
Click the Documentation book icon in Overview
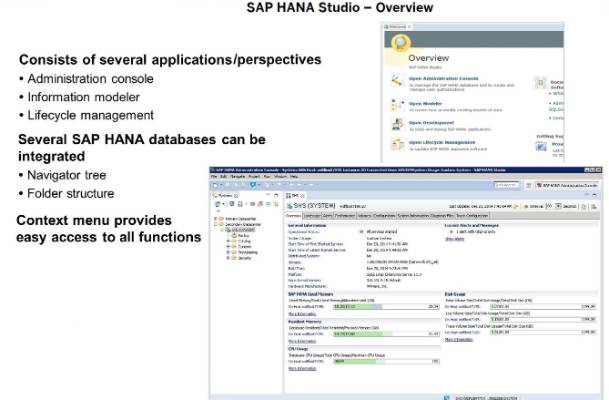coord(540,83)
